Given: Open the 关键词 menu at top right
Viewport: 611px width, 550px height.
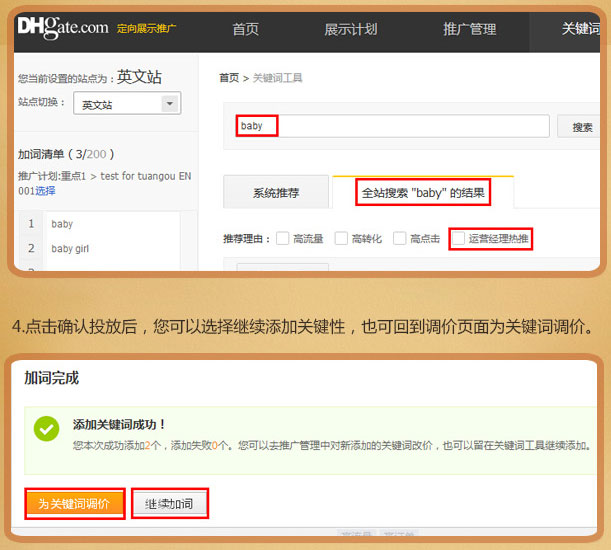Looking at the screenshot, I should point(580,29).
